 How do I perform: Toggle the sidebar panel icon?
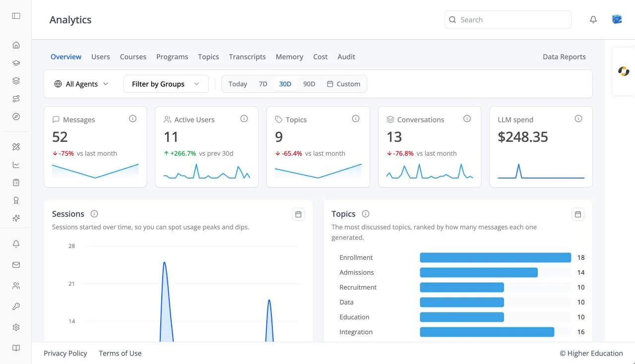click(x=16, y=16)
